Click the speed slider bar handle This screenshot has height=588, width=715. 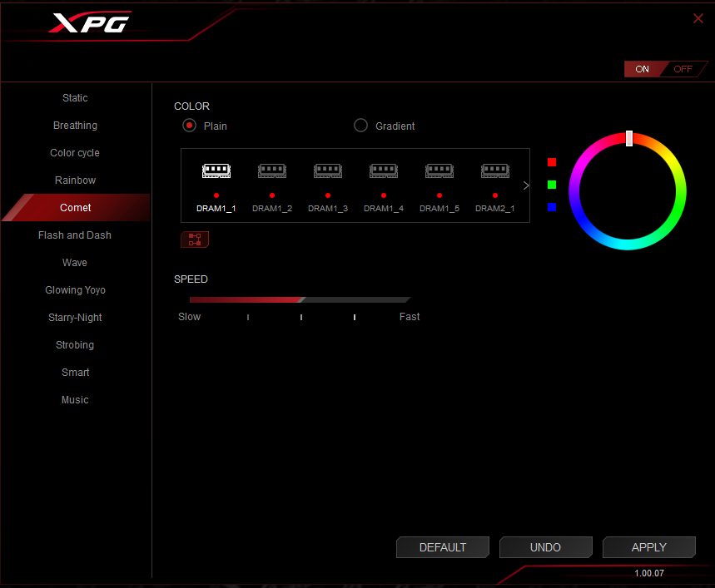[303, 299]
